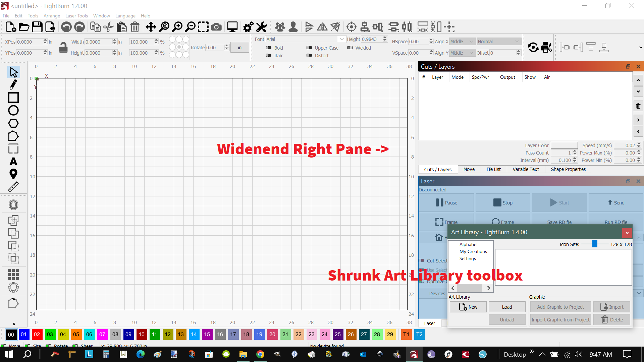Open the Align X Middle dropdown

pos(462,42)
